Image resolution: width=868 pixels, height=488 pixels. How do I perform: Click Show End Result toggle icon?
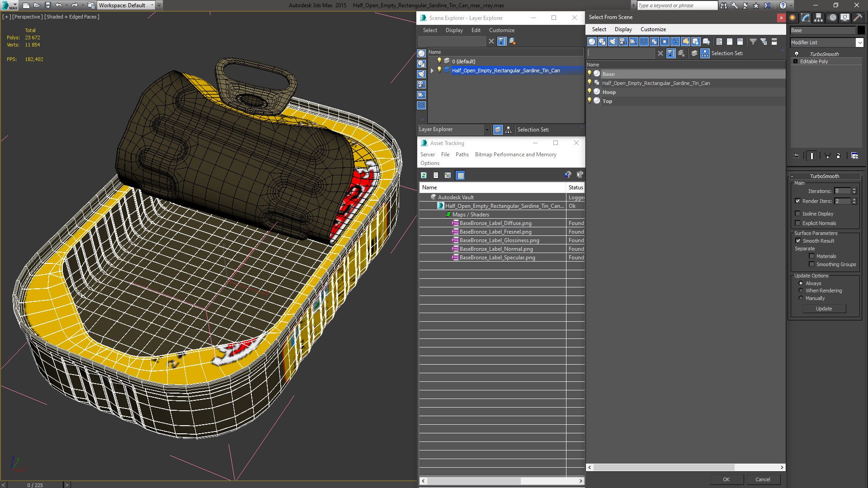tap(812, 156)
